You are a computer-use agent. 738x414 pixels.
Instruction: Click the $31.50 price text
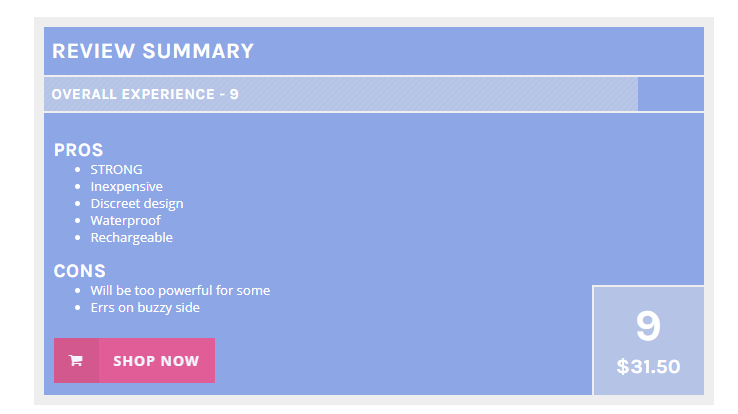click(648, 367)
